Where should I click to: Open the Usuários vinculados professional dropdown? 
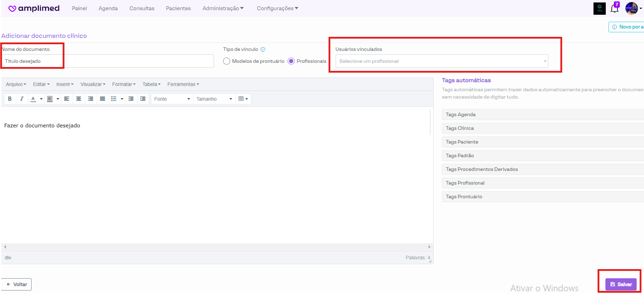(x=442, y=61)
